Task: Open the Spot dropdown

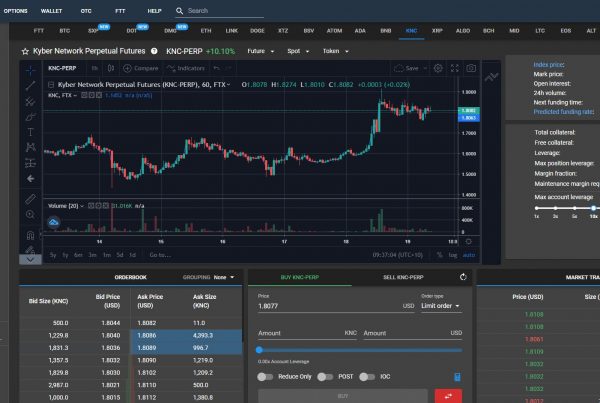Action: 298,51
